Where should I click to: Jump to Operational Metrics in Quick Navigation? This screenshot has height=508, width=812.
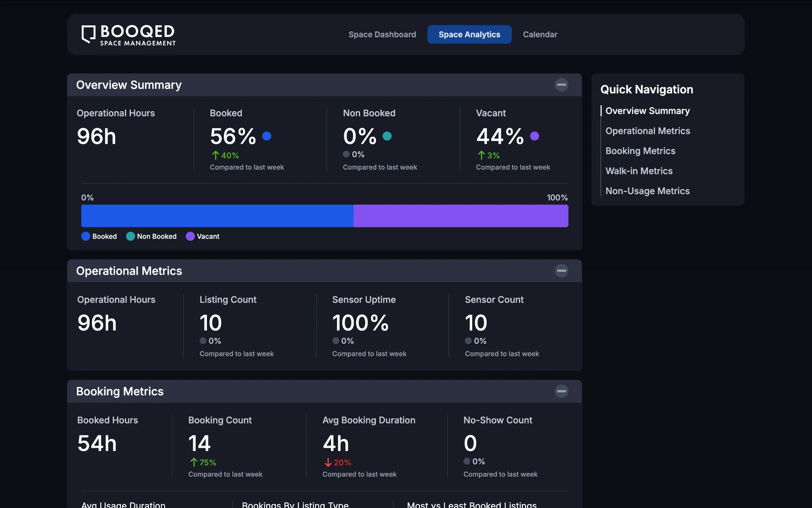[x=648, y=131]
